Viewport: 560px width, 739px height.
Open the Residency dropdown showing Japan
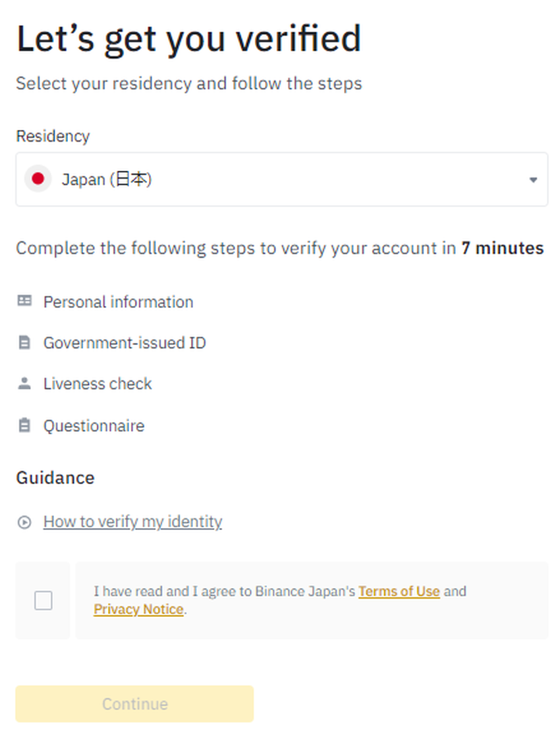(x=281, y=179)
